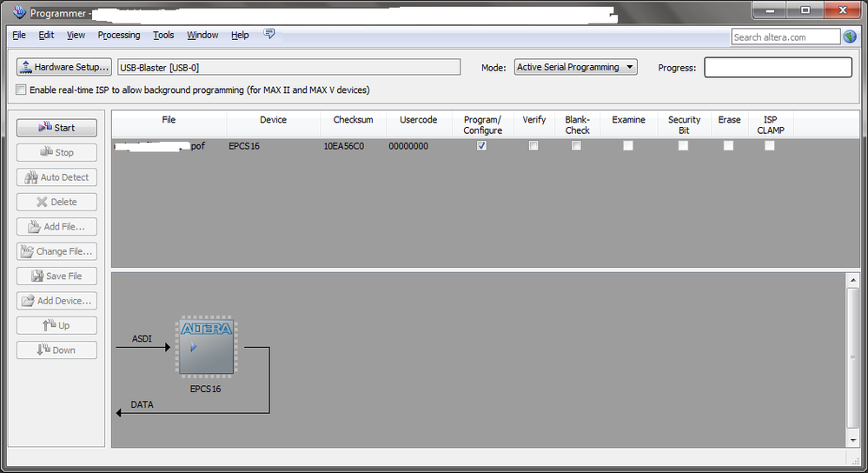The width and height of the screenshot is (868, 473).
Task: Click the DATA label in the diagram
Action: click(142, 404)
